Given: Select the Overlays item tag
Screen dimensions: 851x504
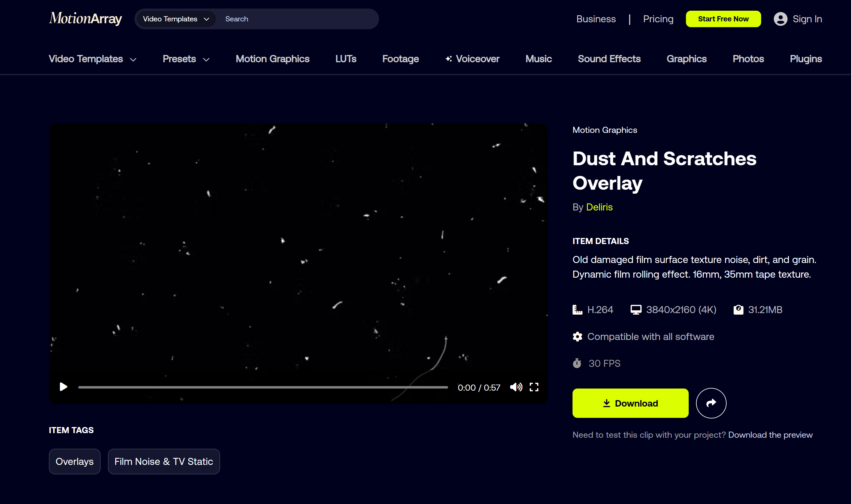Looking at the screenshot, I should tap(74, 461).
